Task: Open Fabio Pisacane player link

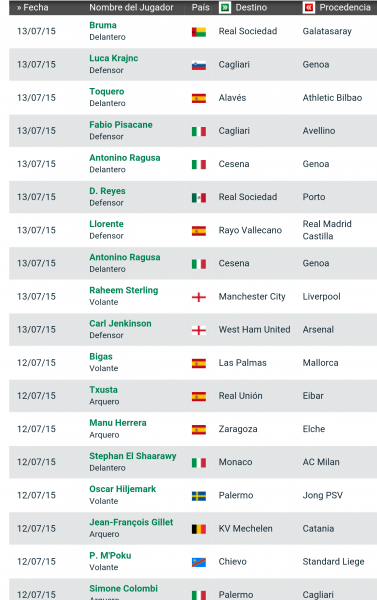Action: click(x=121, y=124)
